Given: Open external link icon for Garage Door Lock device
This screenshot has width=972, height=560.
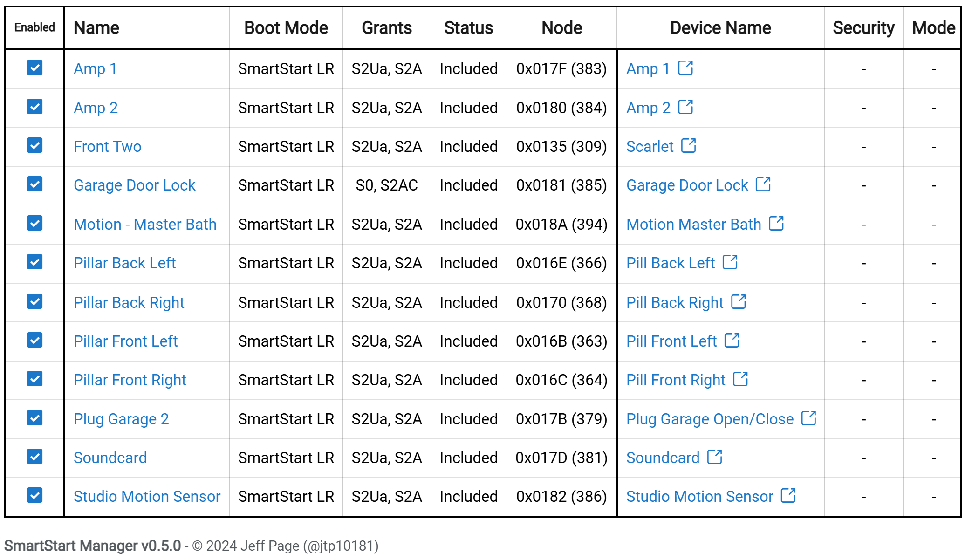Looking at the screenshot, I should coord(763,184).
